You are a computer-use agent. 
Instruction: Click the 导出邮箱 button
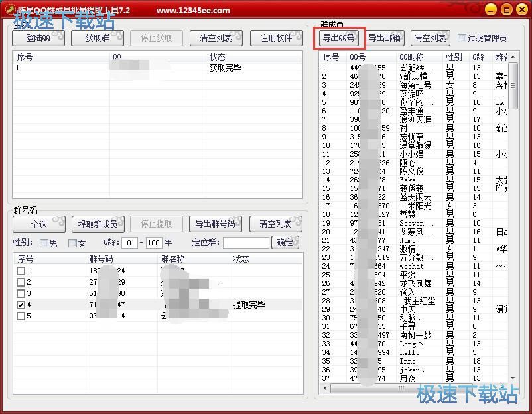pos(385,38)
